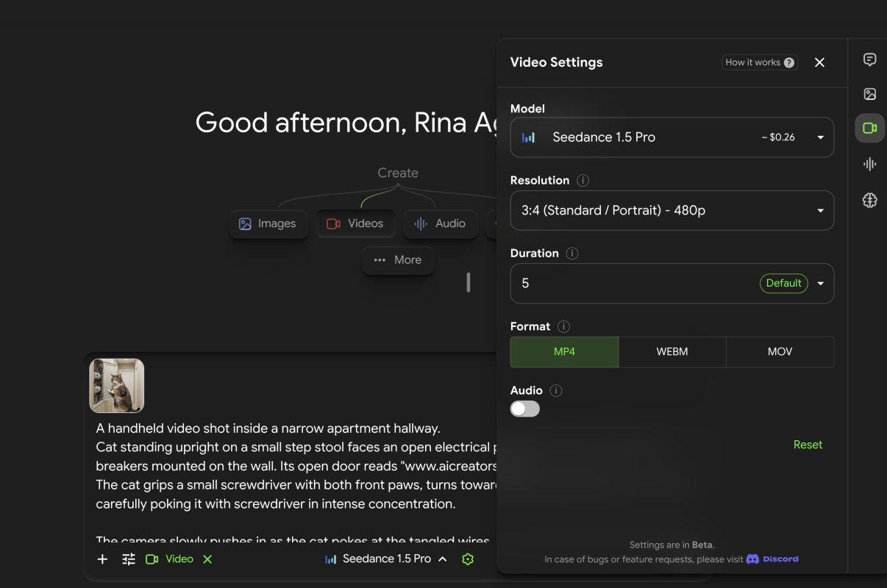Click the green gear icon near Seedance
Viewport: 887px width, 588px height.
[468, 559]
